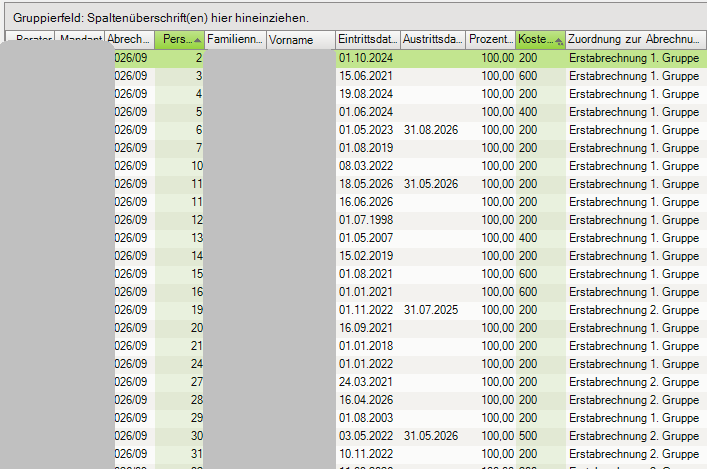Click entry date 01.08.2019

366,148
